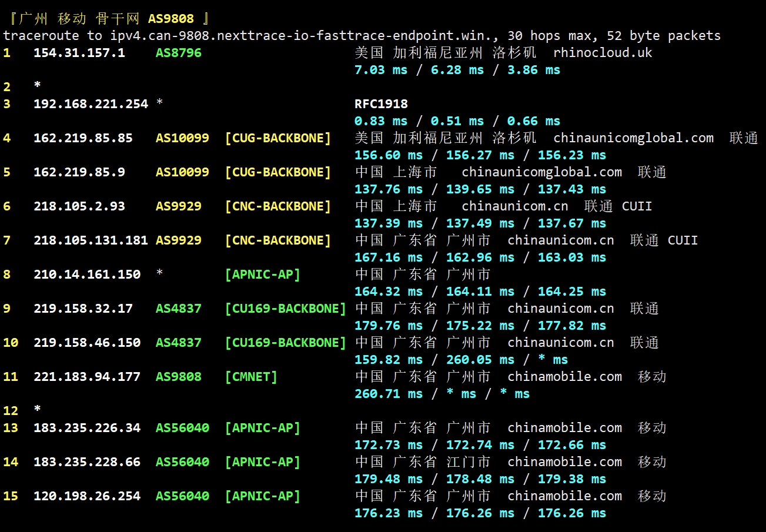Open chinaunicomglobal.com on the 上海市 hop 5 line
Viewport: 766px width, 532px height.
(541, 172)
